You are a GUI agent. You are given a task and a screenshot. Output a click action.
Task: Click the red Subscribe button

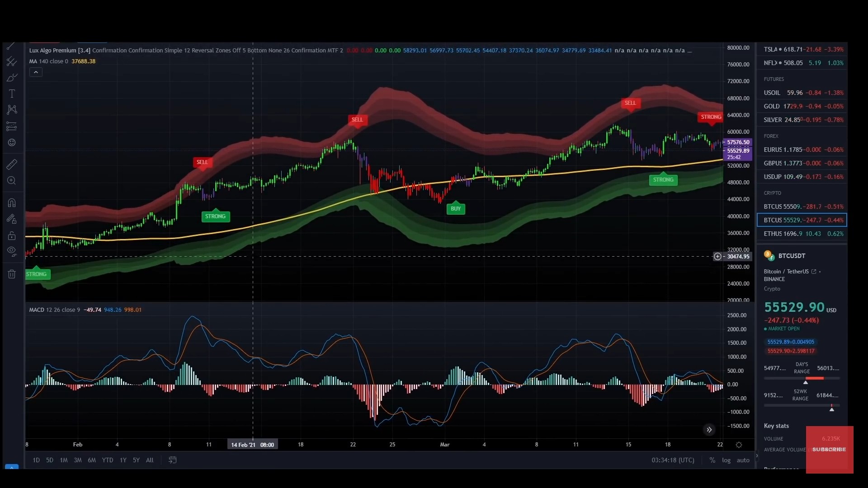click(x=829, y=450)
